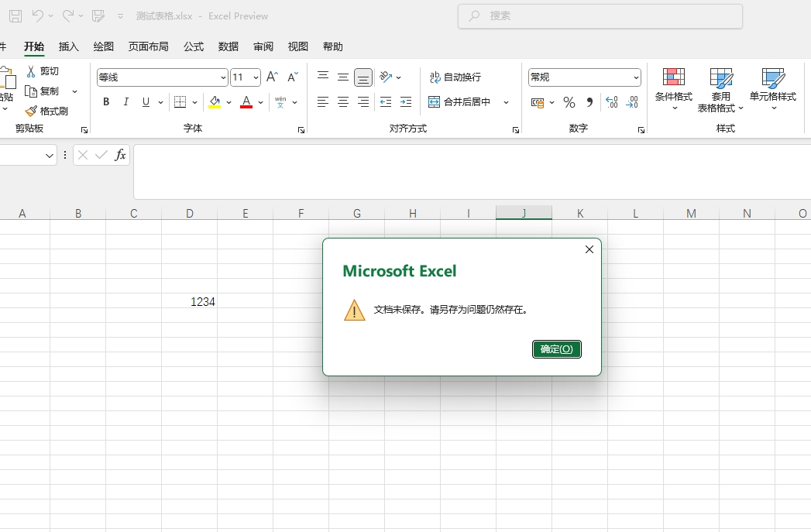This screenshot has height=532, width=811.
Task: Select column header G
Action: [x=357, y=213]
